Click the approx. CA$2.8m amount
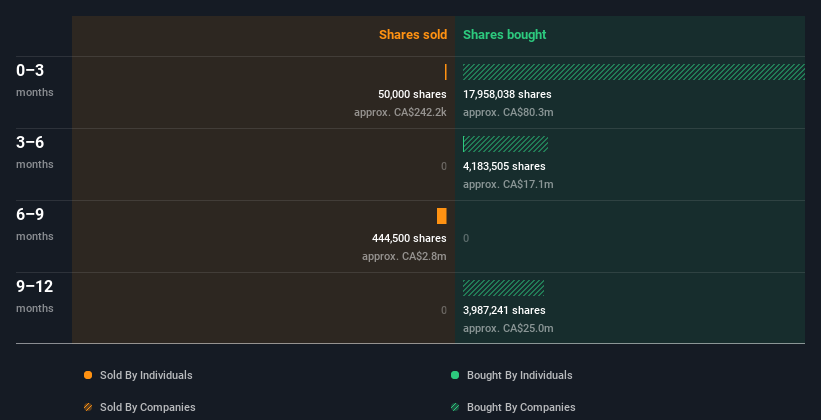 (404, 256)
